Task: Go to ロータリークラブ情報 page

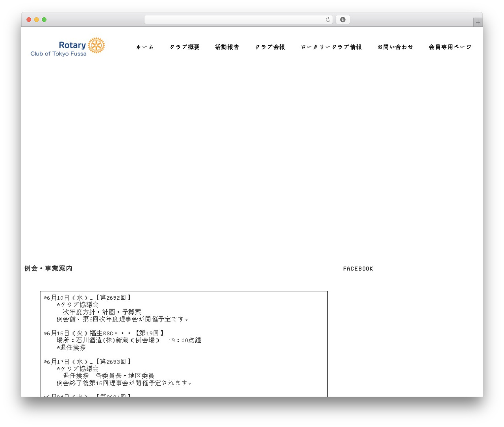Action: pos(331,47)
